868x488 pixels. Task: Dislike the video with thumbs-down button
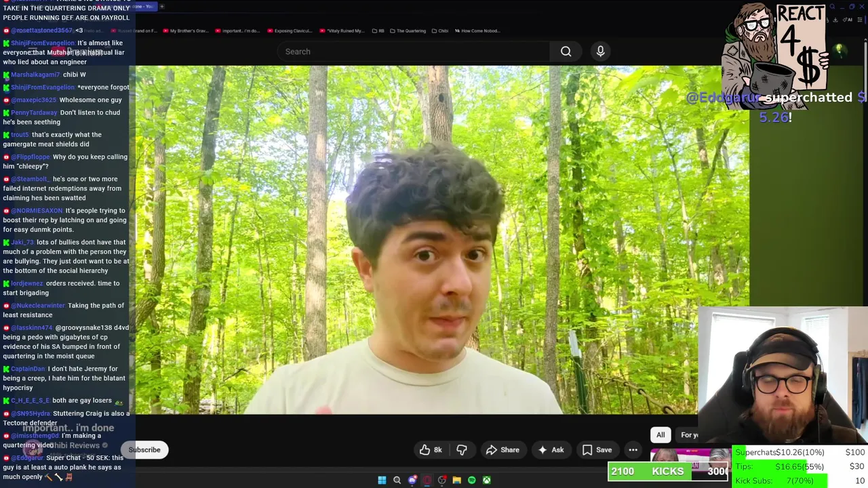coord(462,450)
